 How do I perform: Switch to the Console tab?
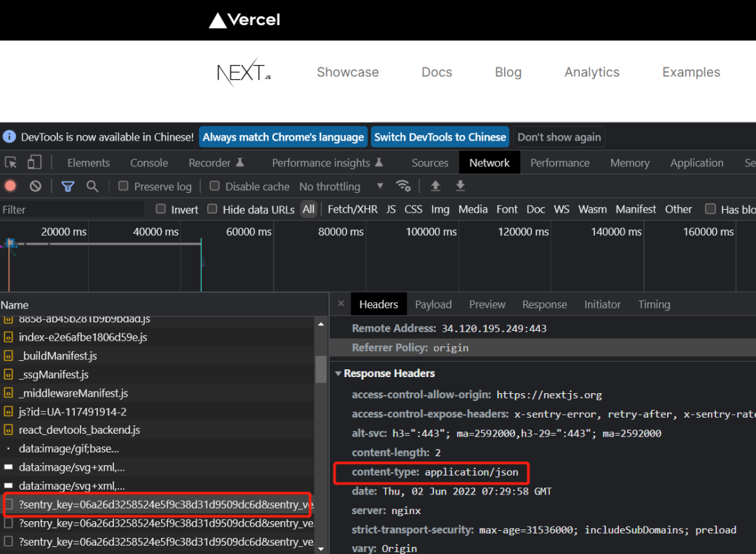tap(149, 163)
